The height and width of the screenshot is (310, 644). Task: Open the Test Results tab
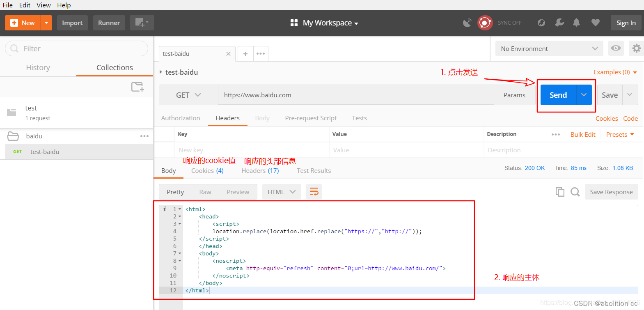314,171
